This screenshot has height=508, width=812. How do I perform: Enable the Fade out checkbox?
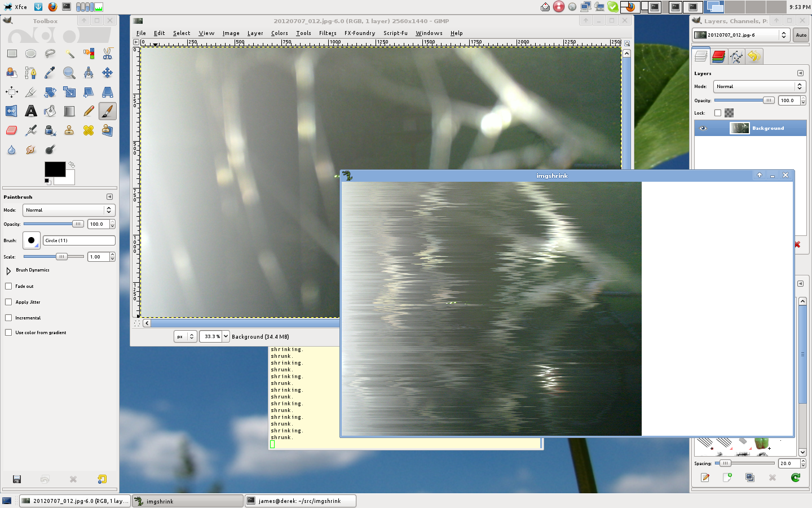click(x=8, y=286)
